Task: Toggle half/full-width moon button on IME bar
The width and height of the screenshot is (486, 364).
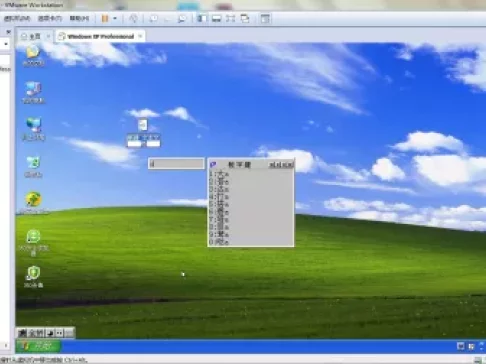Action: [x=51, y=333]
